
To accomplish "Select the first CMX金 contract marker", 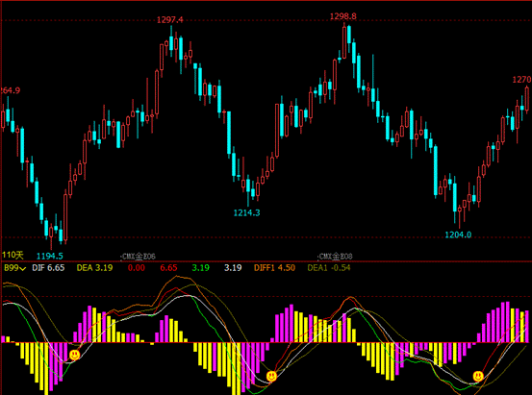I will click(139, 257).
